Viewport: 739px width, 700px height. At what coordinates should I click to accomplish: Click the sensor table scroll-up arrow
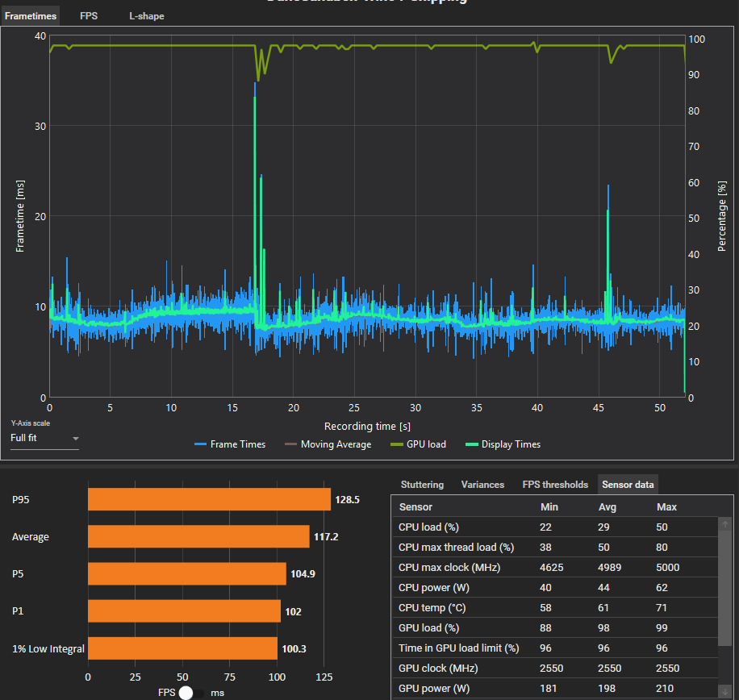724,525
